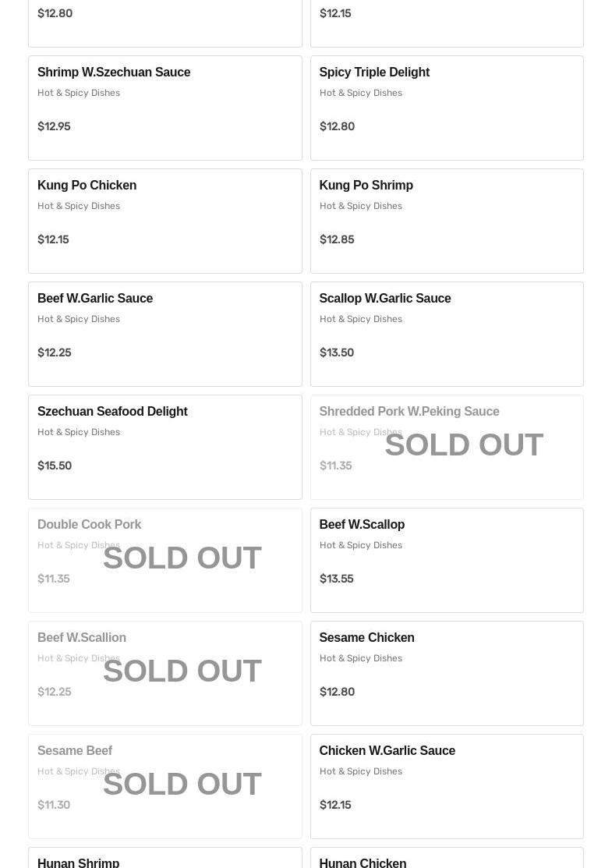
Task: Pick the Scallop W.Garlic Sauce item
Action: point(446,334)
